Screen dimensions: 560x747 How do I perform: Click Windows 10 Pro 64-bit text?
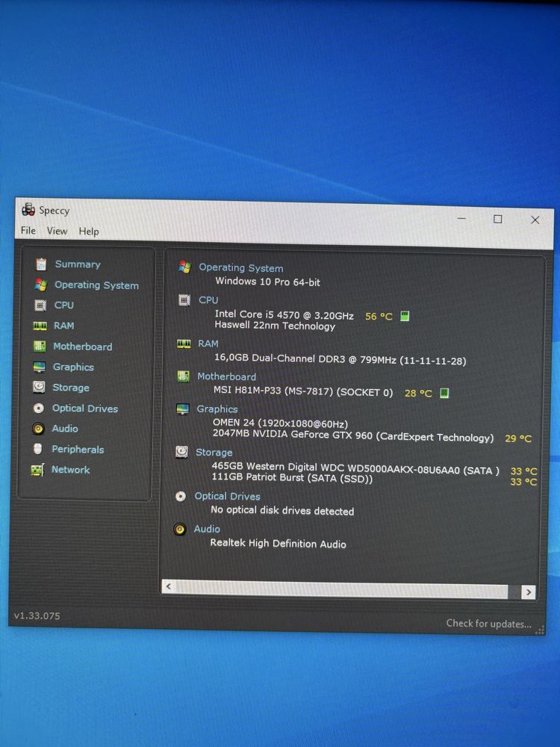click(x=267, y=281)
